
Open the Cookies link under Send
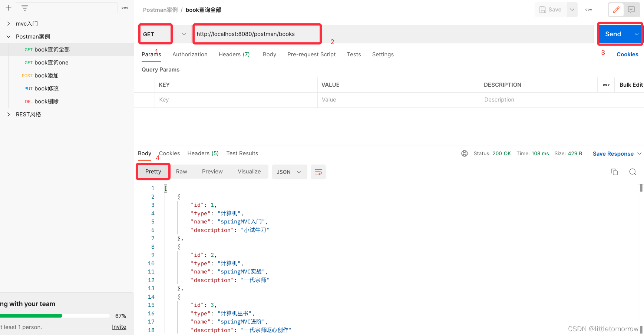627,54
